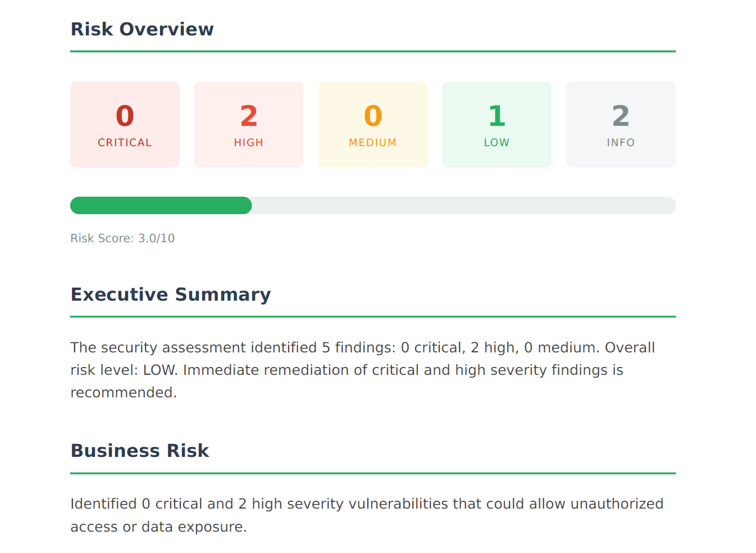The image size is (756, 553).
Task: Click the Risk Score 3.0/10 label
Action: click(x=122, y=238)
